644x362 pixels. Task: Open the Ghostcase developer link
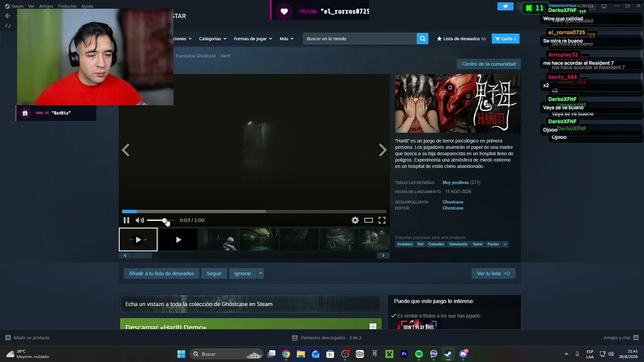pos(453,202)
